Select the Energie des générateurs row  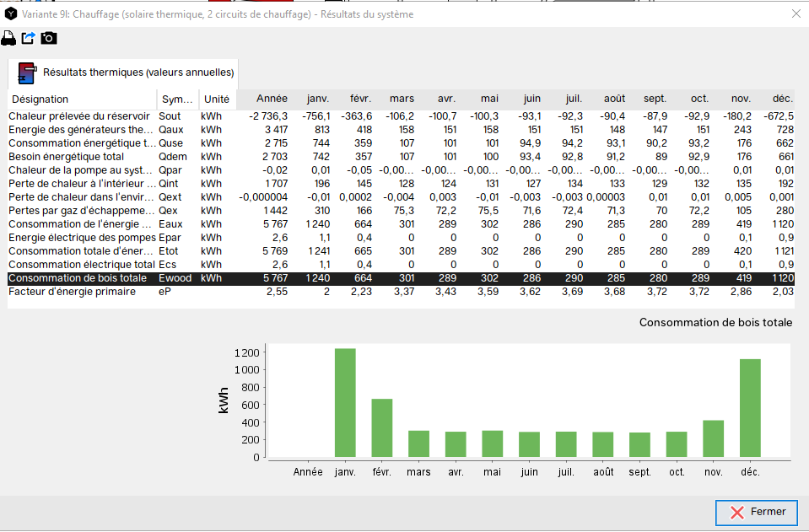point(401,130)
